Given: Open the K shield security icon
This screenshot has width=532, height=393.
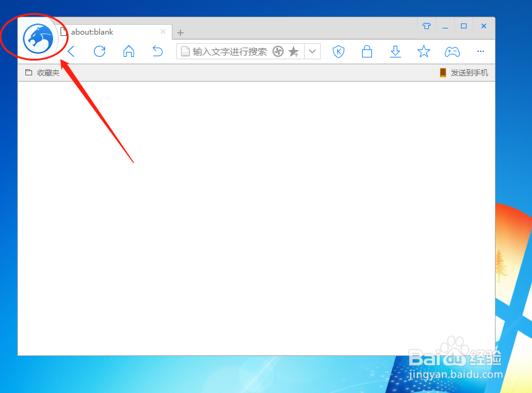Looking at the screenshot, I should (338, 51).
